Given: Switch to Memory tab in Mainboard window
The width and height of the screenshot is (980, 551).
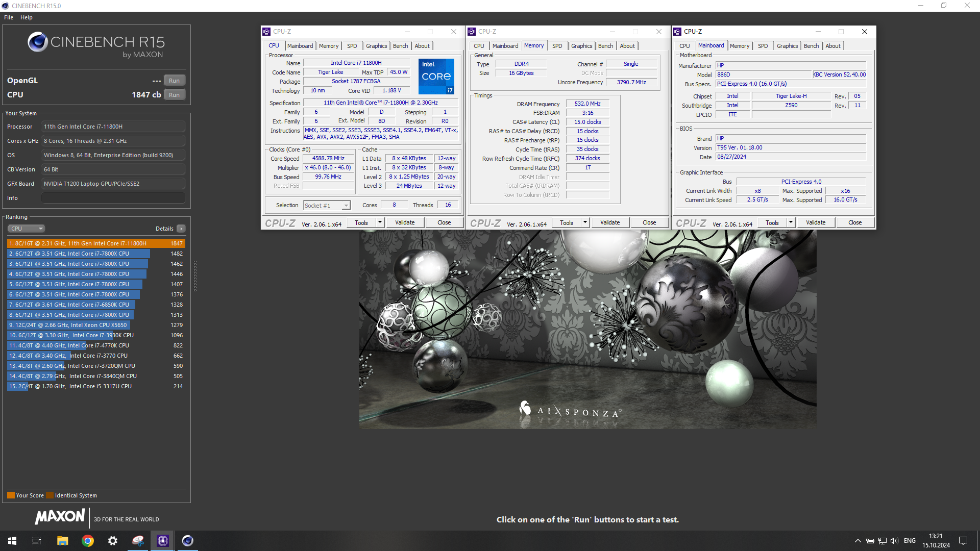Looking at the screenshot, I should [x=739, y=46].
